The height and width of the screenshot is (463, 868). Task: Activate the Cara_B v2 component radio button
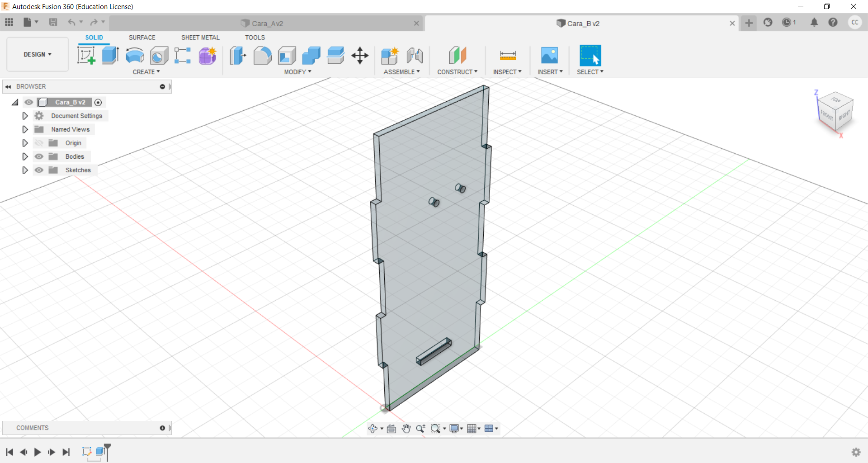point(98,102)
